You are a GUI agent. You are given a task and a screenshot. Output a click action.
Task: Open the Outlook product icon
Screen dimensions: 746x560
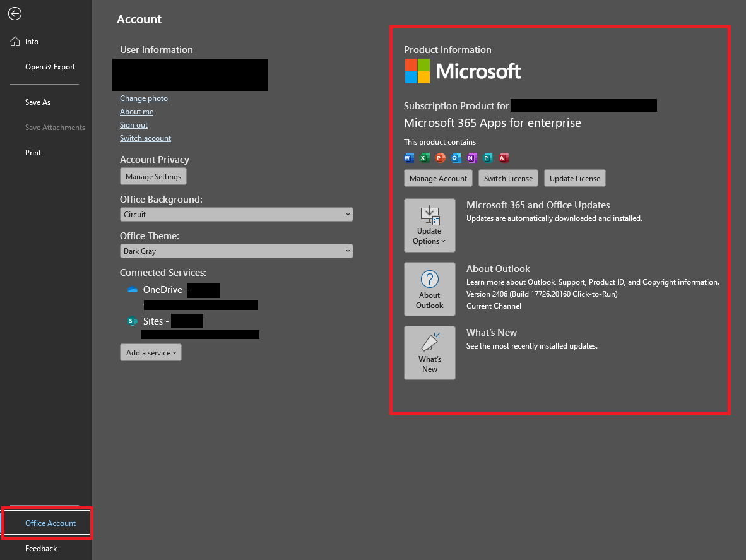point(456,157)
